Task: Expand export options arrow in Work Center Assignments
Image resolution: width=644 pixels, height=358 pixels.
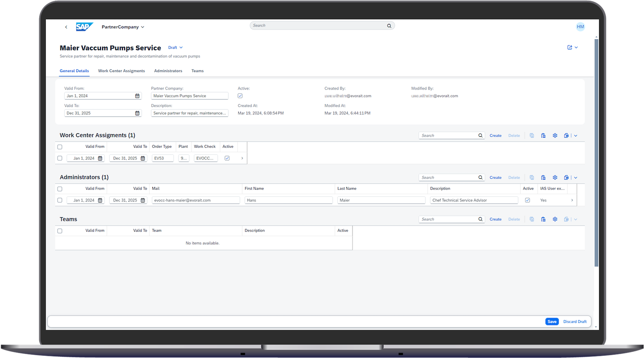Action: 576,135
